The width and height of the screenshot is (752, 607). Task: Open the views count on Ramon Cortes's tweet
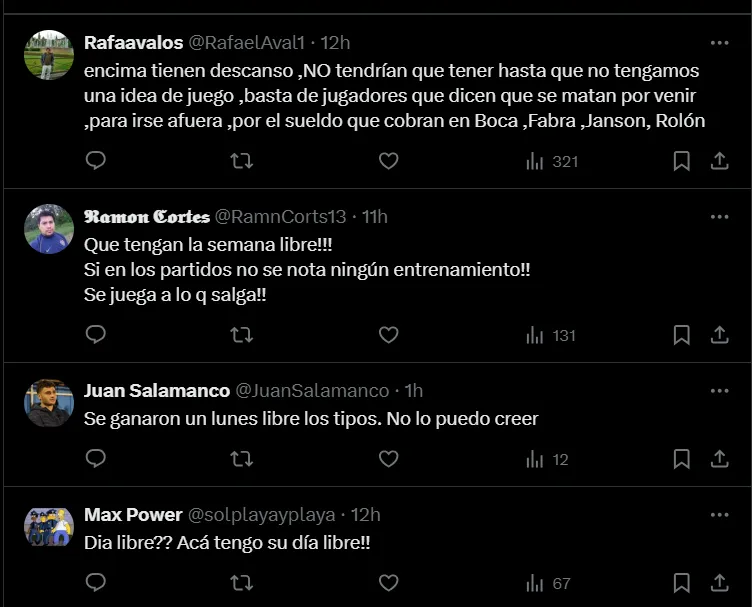(552, 335)
